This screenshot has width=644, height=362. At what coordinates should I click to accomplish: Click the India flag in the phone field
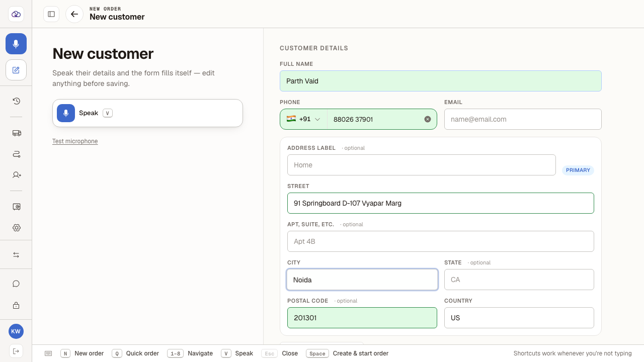point(291,119)
